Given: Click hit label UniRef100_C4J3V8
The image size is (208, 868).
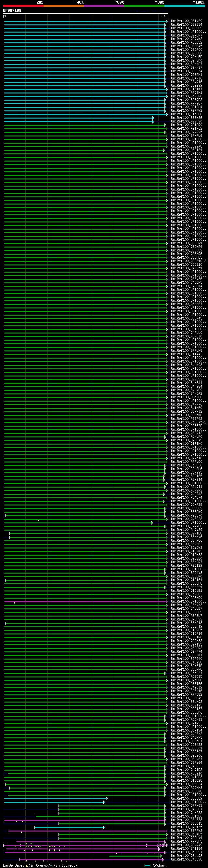Looking at the screenshot, I should tap(187, 859).
